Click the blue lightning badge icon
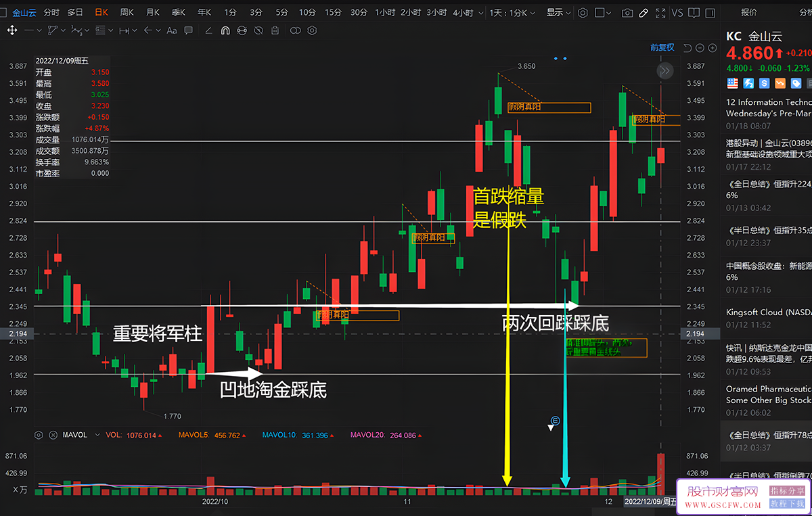 748,83
